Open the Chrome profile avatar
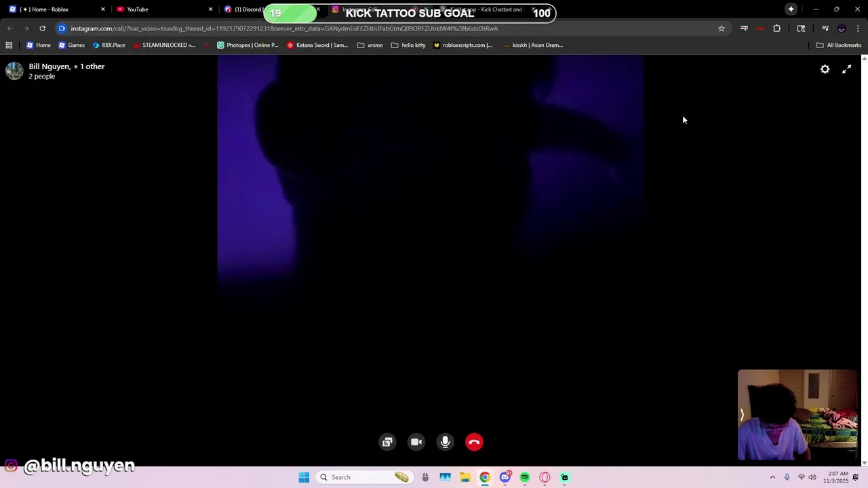 (842, 28)
